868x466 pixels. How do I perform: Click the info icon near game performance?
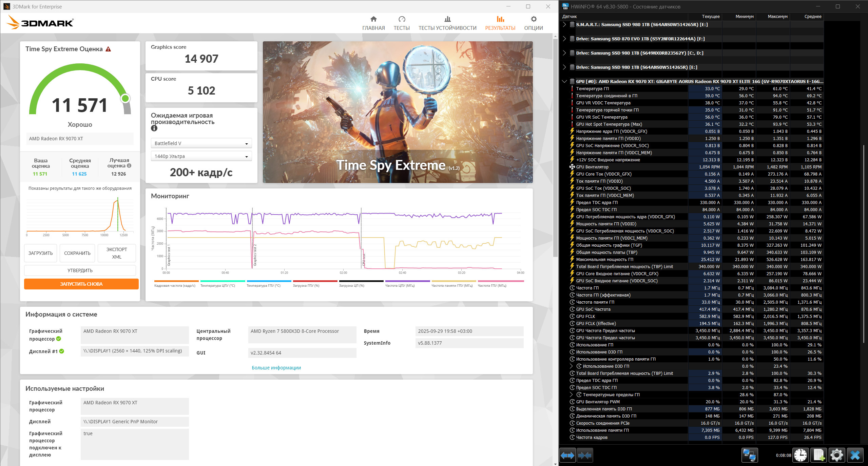tap(154, 128)
